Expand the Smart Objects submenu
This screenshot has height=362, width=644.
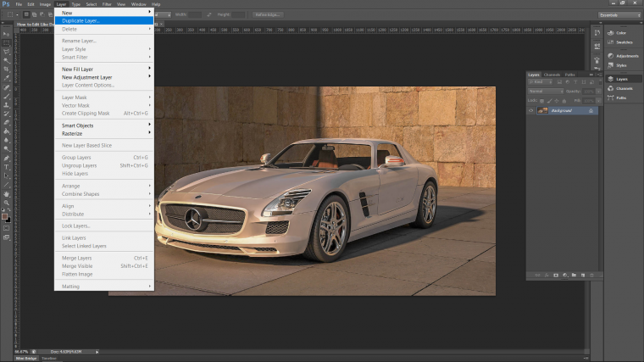104,125
